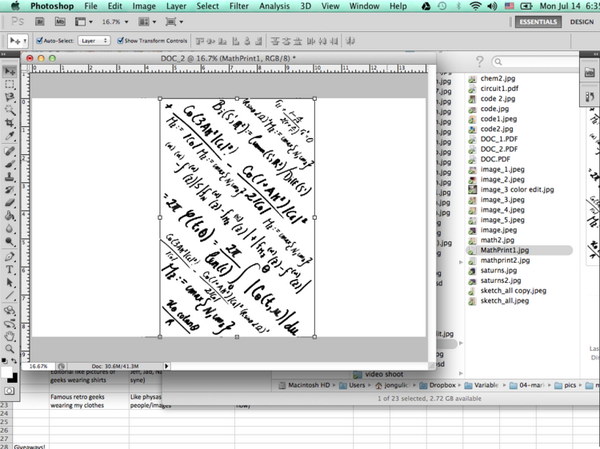Switch to the DESIGN workspace
The image size is (600, 449).
582,22
